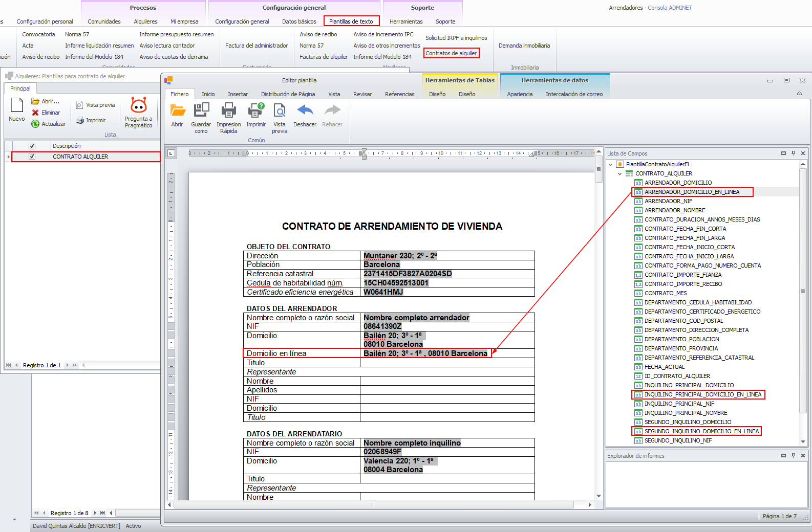Collapse the CONTRATO_ALQUILER tree node
Viewport: 812px width, 532px height.
pyautogui.click(x=619, y=174)
